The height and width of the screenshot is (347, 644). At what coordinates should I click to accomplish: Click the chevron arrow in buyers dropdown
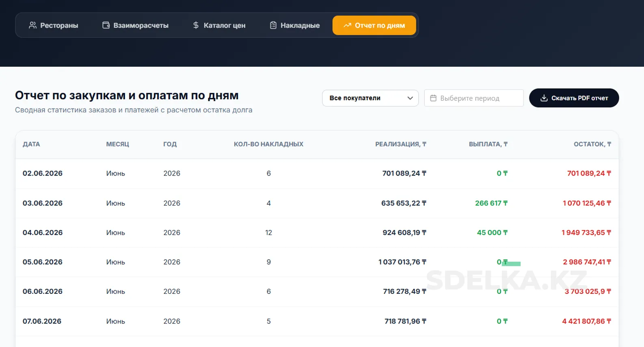pyautogui.click(x=410, y=98)
